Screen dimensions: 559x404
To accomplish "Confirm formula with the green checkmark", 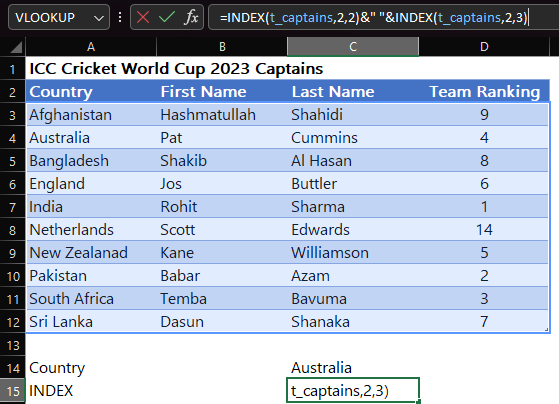I will pos(166,17).
